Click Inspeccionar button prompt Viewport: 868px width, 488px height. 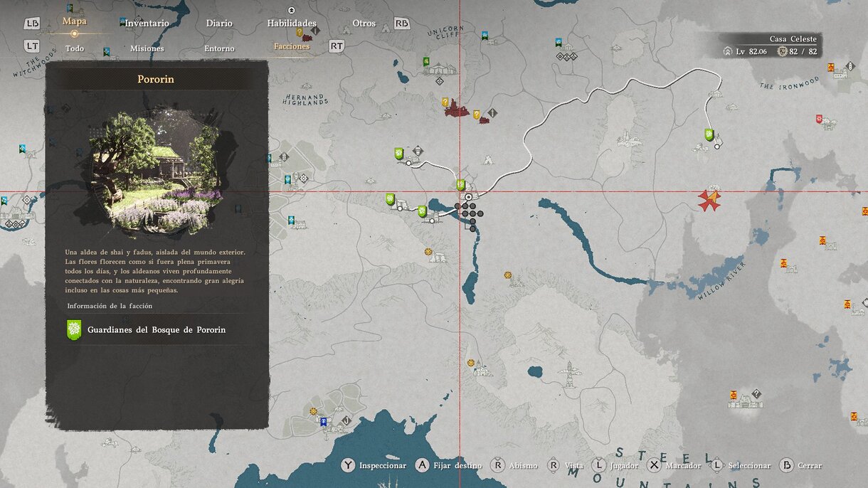click(x=374, y=465)
